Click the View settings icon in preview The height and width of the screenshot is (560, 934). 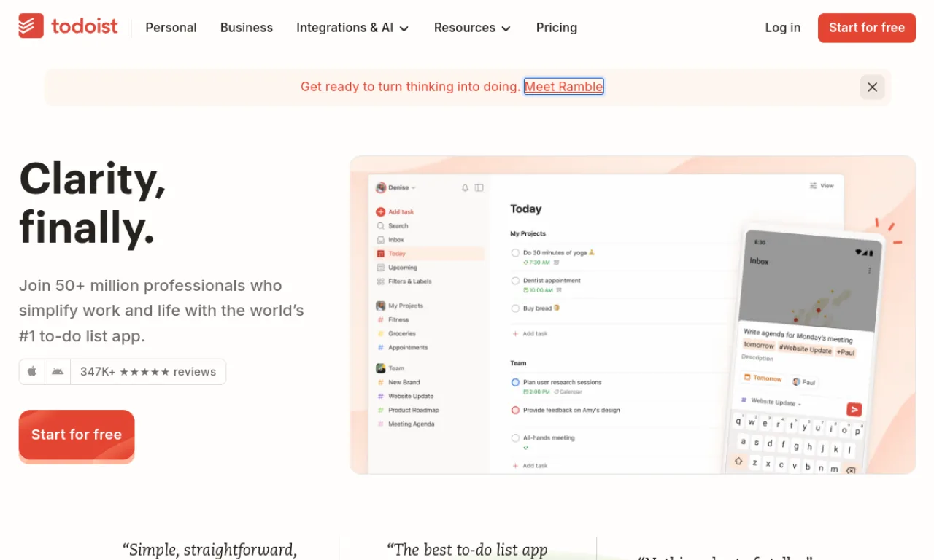[813, 186]
